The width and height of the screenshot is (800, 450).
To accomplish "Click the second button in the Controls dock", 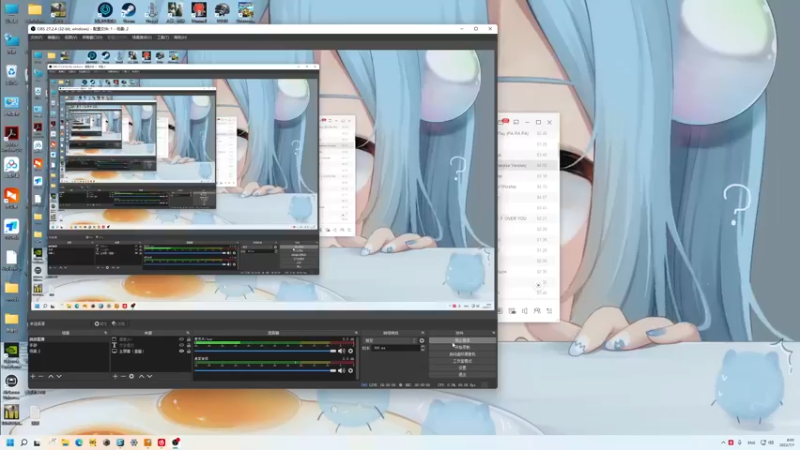I will (x=462, y=347).
